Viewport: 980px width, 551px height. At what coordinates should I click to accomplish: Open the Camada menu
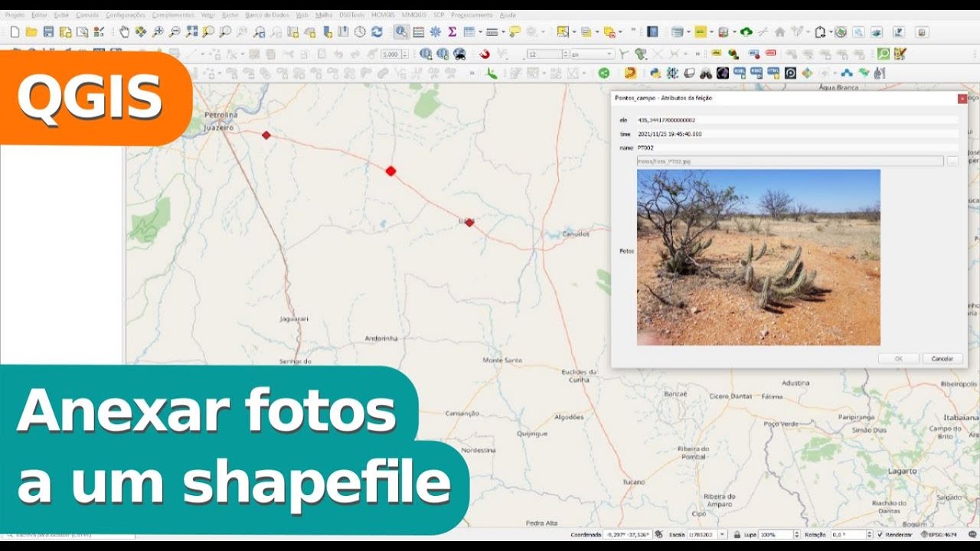point(87,15)
